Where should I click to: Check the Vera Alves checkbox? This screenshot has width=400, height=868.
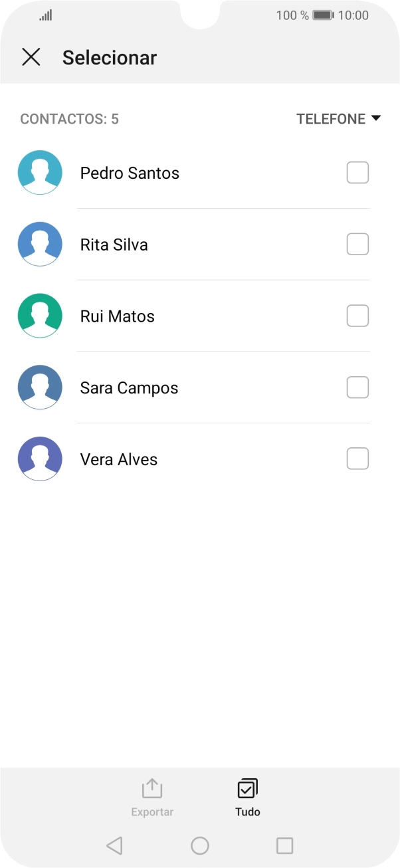point(357,459)
